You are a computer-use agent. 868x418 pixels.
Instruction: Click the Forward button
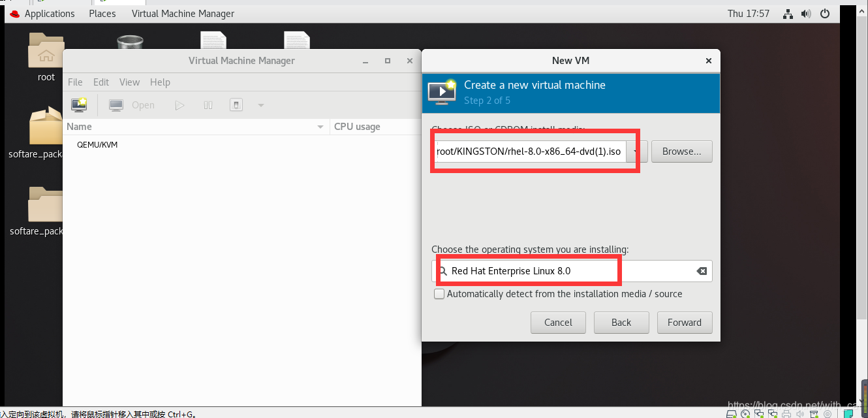(x=684, y=322)
